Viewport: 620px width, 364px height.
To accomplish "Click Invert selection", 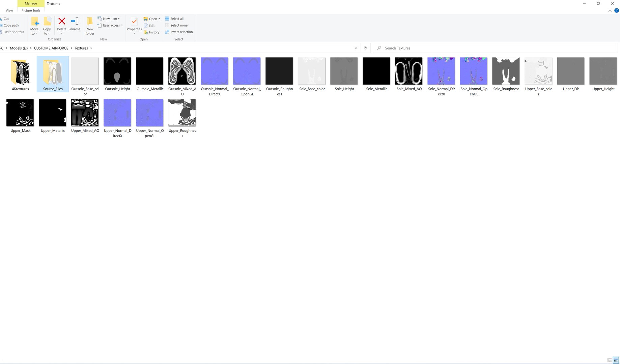I will [179, 32].
